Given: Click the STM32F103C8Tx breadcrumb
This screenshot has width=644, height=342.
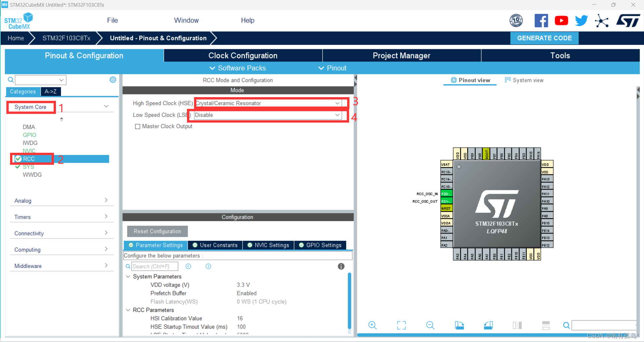Looking at the screenshot, I should tap(66, 38).
